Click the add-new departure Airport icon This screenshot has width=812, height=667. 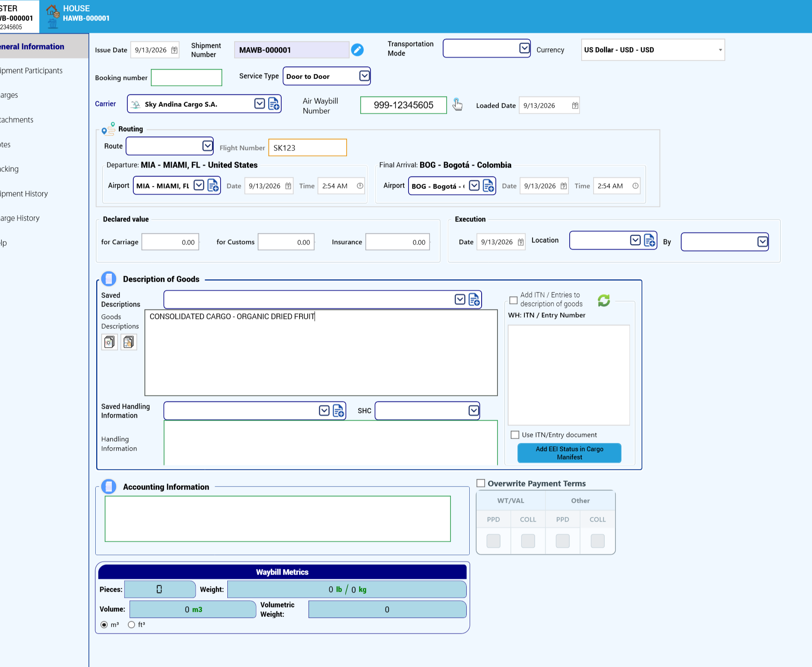(213, 186)
